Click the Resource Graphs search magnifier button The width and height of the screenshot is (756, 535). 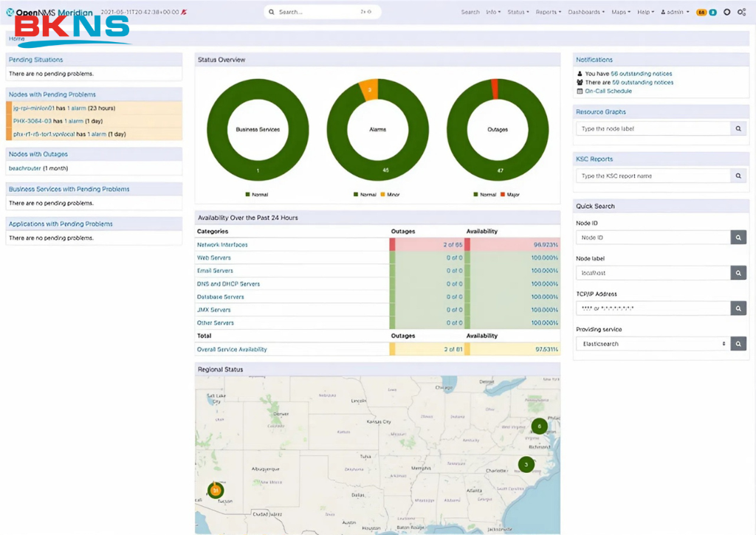[x=738, y=128]
